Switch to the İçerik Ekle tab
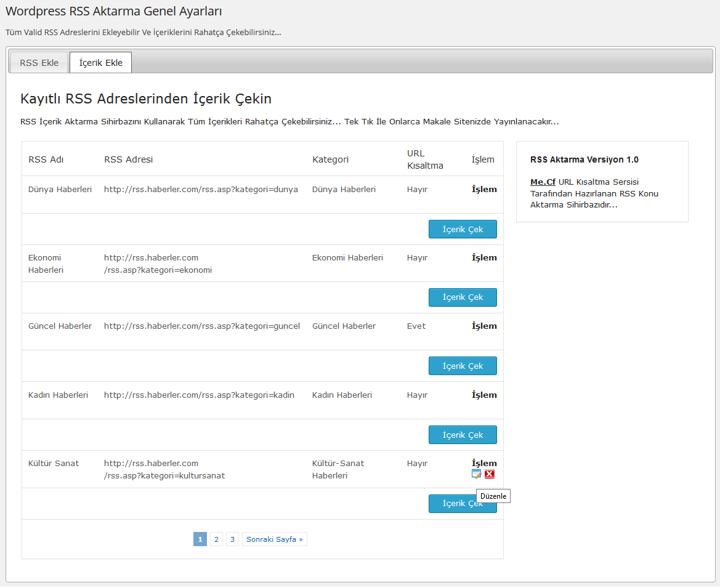Image resolution: width=720 pixels, height=588 pixels. coord(100,62)
